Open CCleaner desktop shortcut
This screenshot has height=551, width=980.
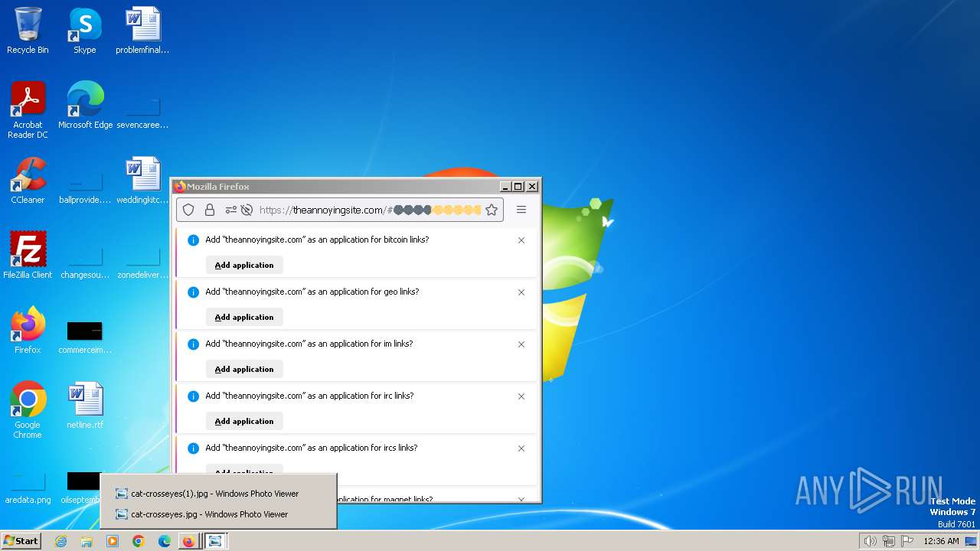click(x=28, y=181)
